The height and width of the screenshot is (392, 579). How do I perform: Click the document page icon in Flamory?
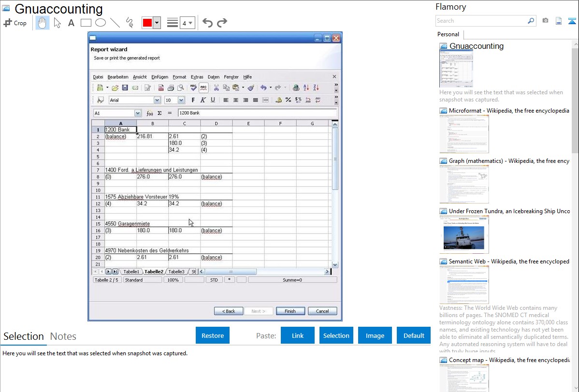[559, 21]
